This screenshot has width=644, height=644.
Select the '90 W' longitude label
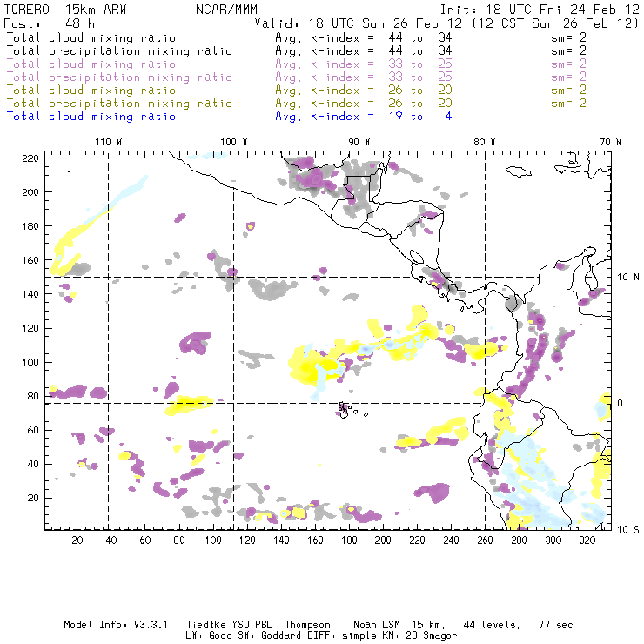click(x=359, y=142)
